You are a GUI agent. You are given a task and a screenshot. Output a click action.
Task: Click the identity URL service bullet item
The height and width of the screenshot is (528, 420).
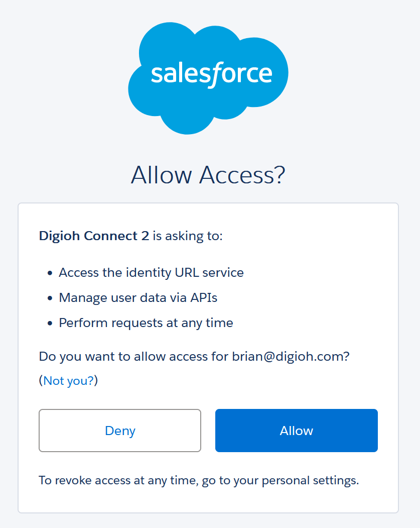pyautogui.click(x=152, y=272)
